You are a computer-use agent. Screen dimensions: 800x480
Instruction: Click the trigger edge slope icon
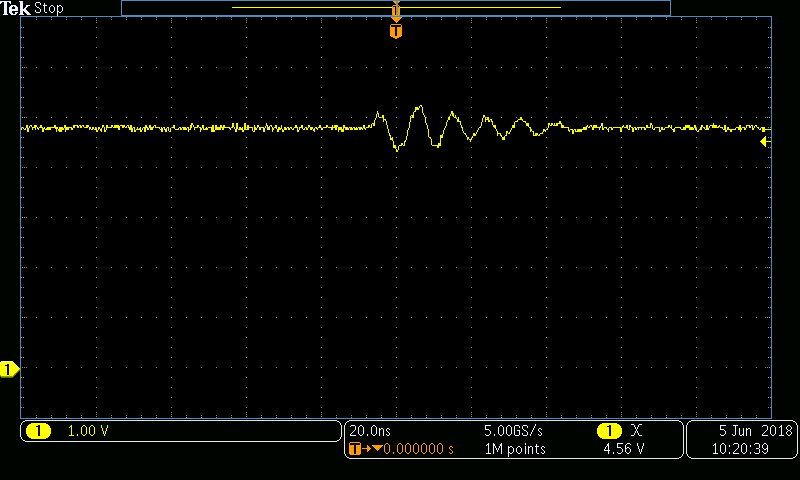(637, 430)
